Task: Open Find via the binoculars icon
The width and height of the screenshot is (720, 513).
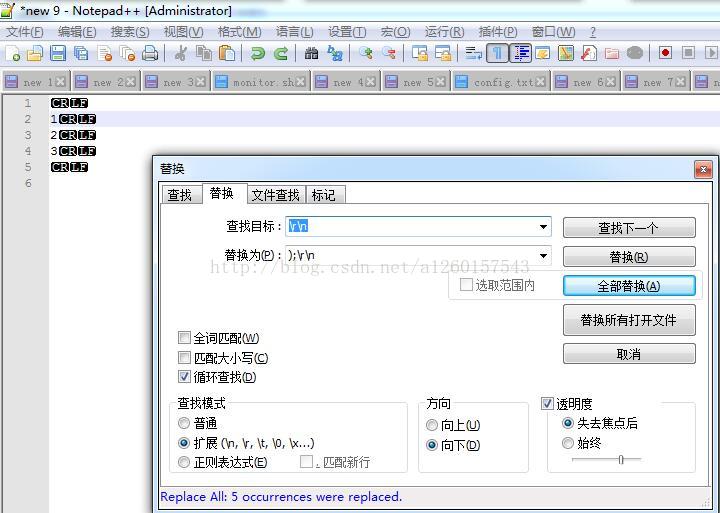Action: pos(311,53)
